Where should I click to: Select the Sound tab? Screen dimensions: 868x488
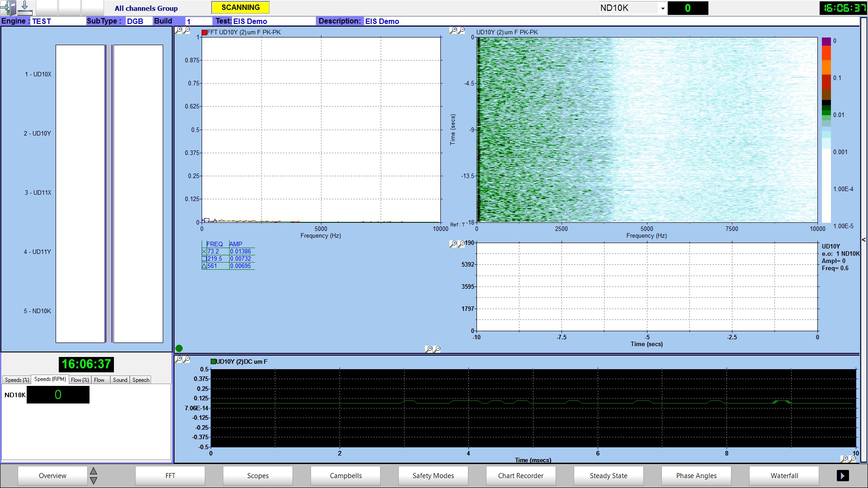(x=120, y=380)
